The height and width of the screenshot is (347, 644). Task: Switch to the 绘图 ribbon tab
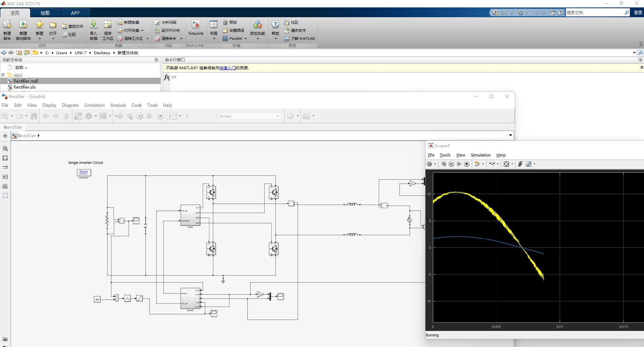click(x=45, y=13)
